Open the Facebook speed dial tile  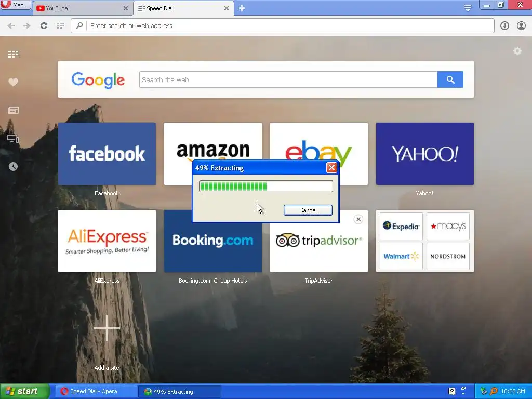coord(107,154)
